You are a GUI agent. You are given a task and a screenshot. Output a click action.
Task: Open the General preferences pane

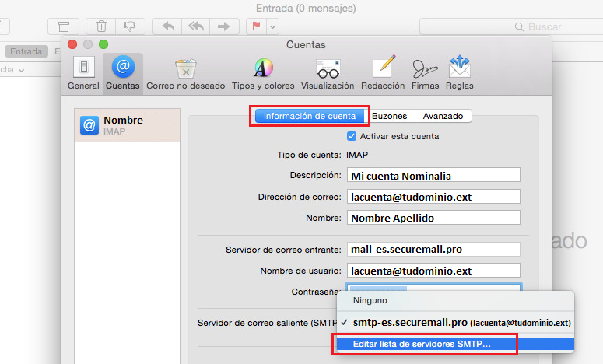click(83, 72)
